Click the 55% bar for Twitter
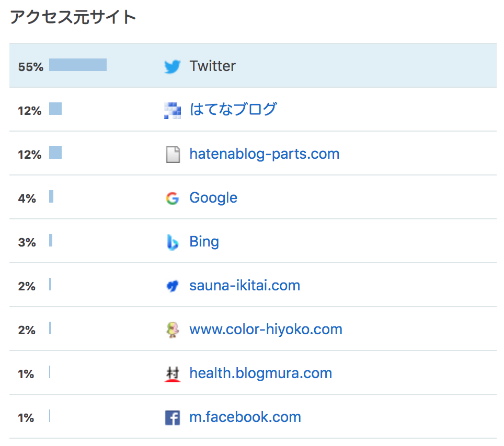 click(78, 65)
